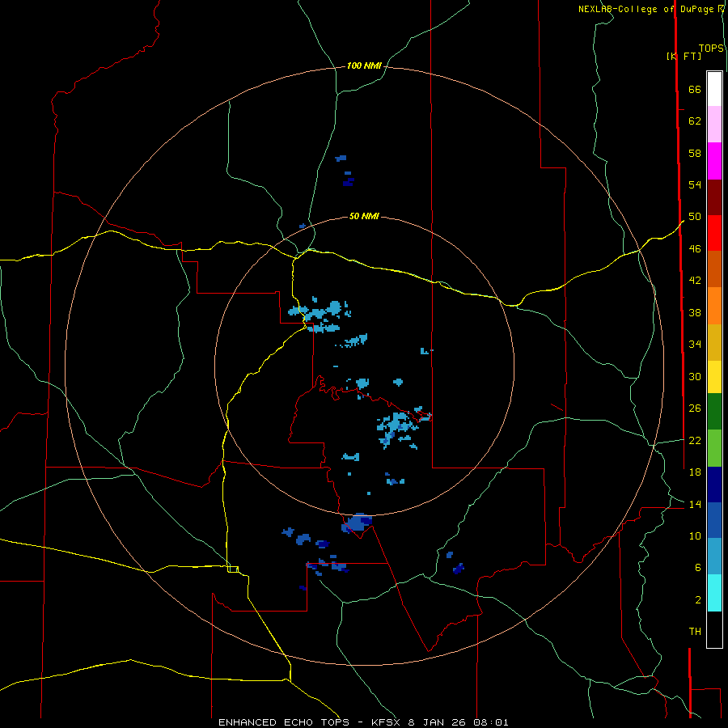Click the large blue echo on the 50 NMI ring's south edge
Screen dimensions: 728x728
click(357, 523)
